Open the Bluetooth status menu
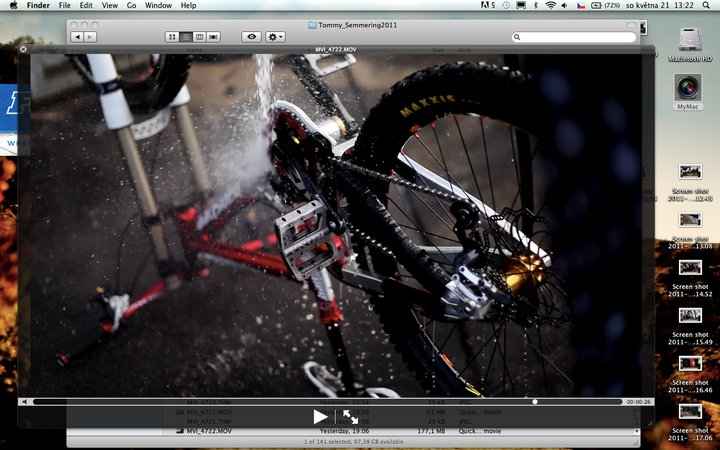The width and height of the screenshot is (720, 450). click(x=535, y=6)
